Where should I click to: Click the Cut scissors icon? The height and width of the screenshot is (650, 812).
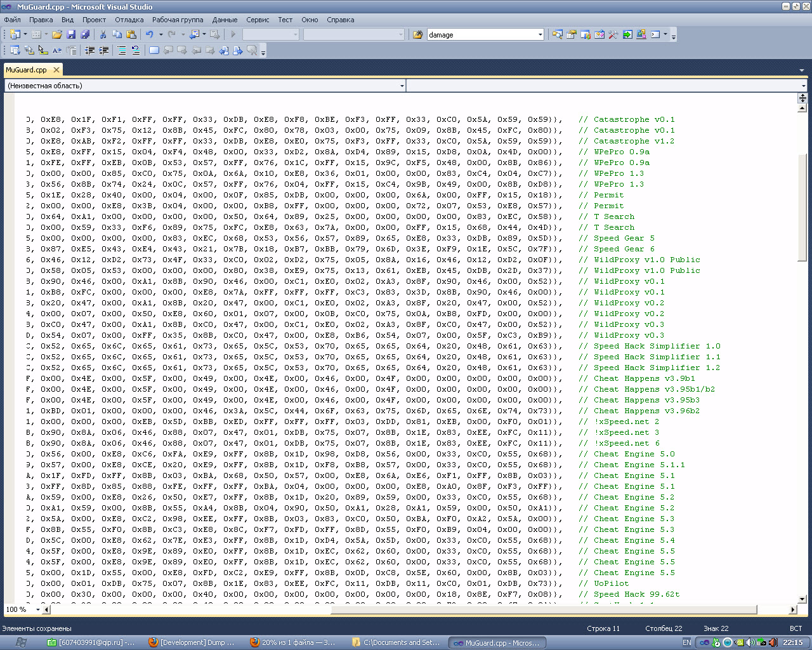pos(103,34)
